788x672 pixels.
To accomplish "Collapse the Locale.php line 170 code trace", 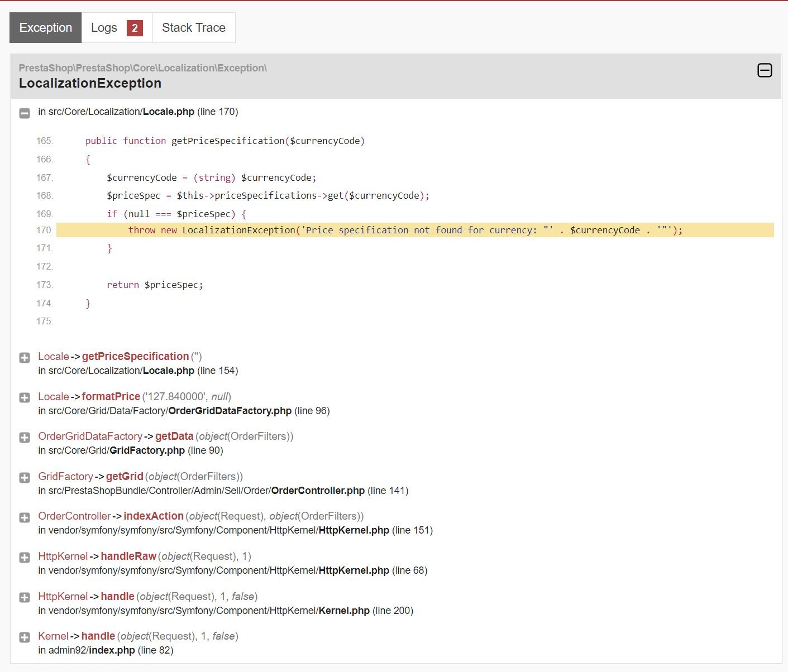I will click(25, 113).
